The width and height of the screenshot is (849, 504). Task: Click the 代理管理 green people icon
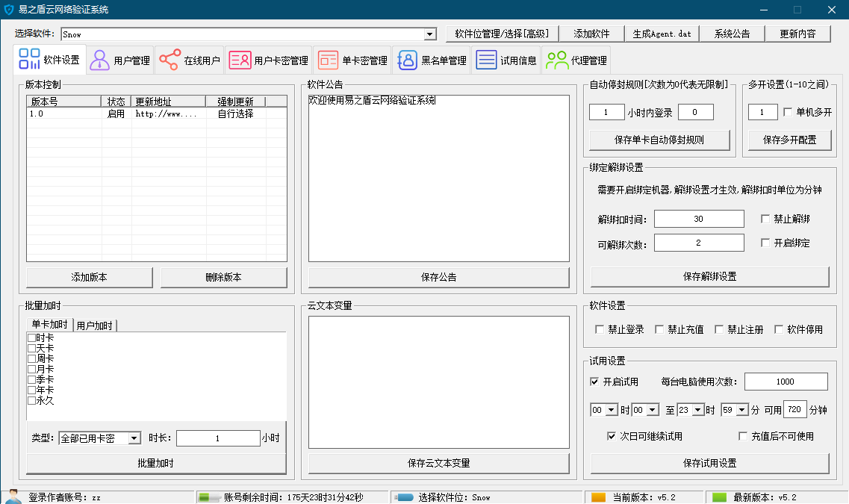(x=556, y=60)
